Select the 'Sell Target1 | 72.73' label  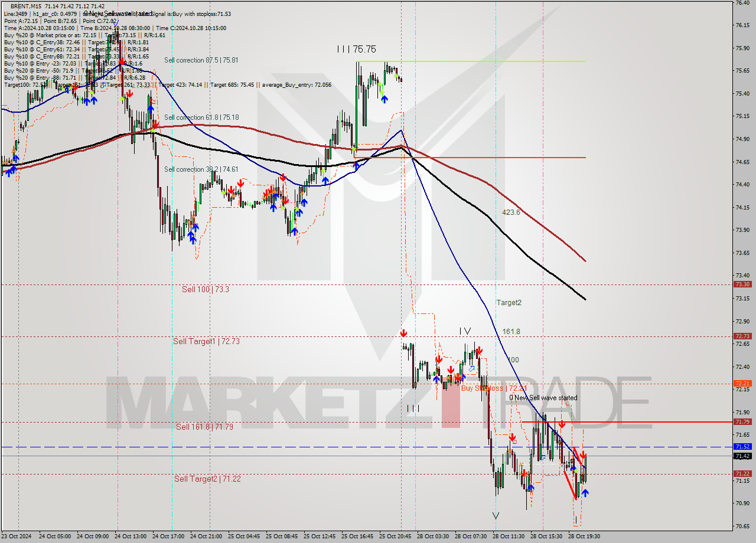tap(206, 341)
